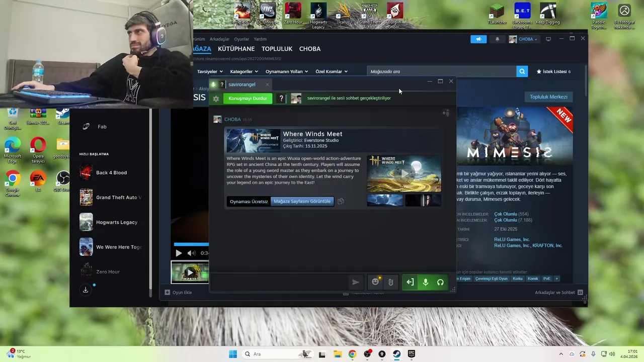Open the Steam Big Picture monitor icon
Screen dimensions: 644x362
click(548, 39)
